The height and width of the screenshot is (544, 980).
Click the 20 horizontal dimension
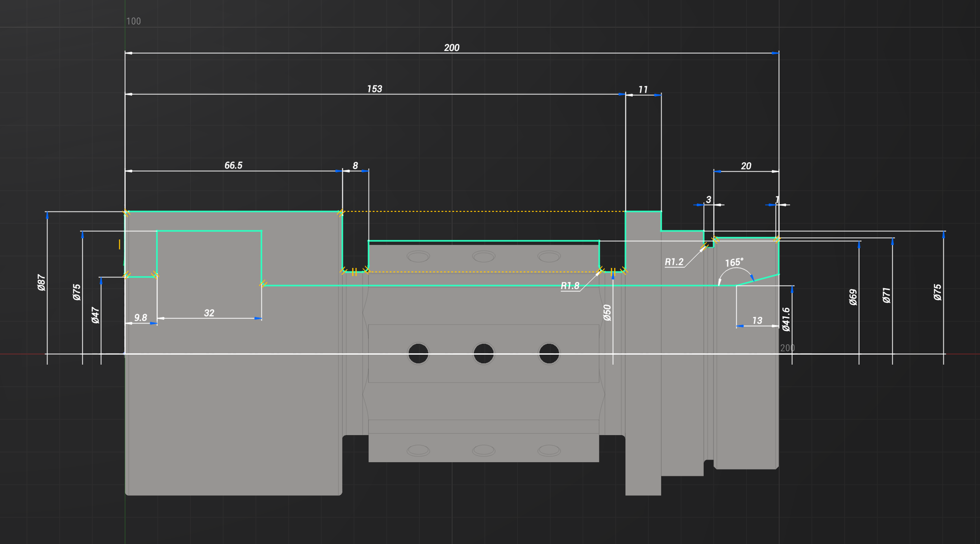(746, 166)
